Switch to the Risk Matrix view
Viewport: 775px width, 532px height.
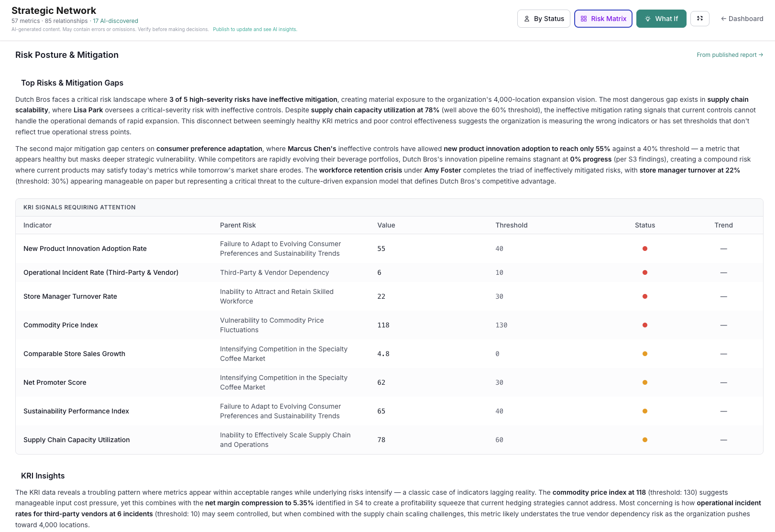[x=603, y=18]
